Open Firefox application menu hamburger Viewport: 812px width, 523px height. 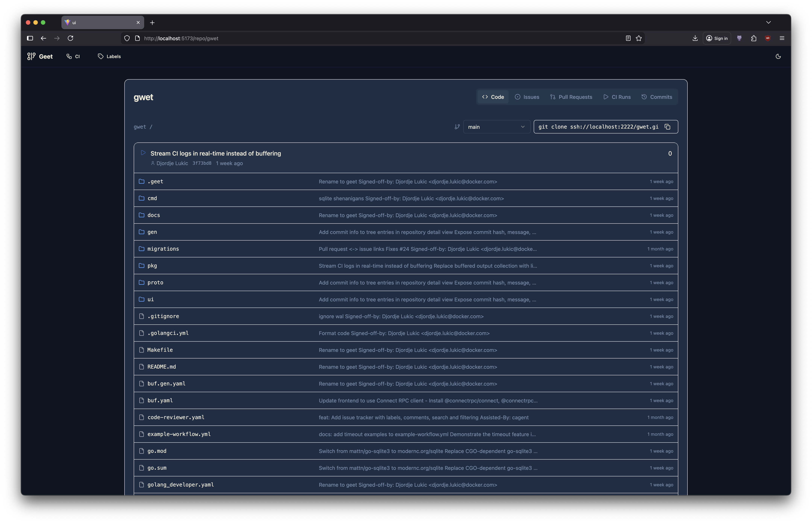pos(782,38)
